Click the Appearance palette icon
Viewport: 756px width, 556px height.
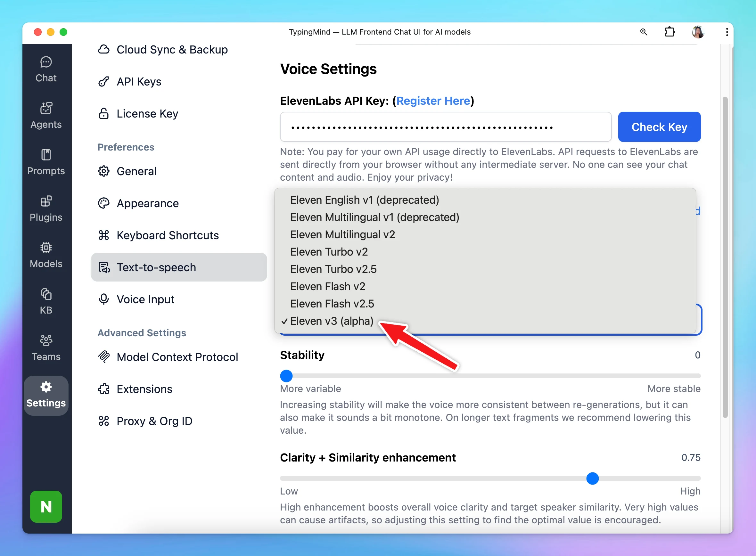(104, 203)
